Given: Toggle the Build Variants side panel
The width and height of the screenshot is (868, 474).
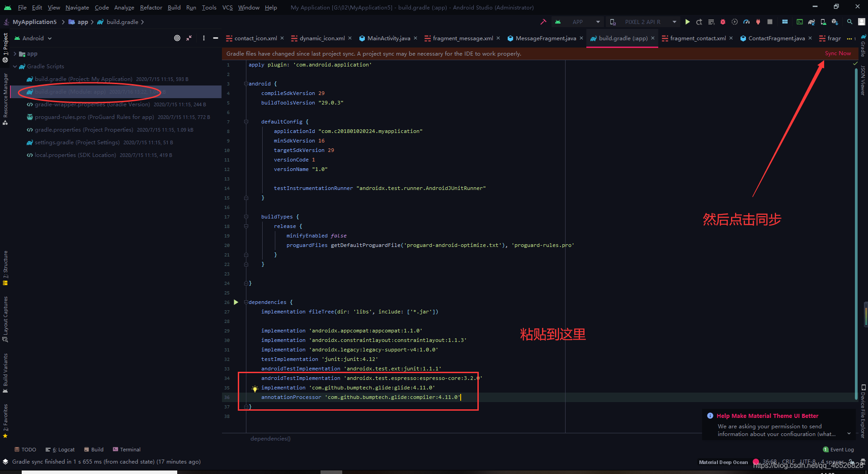Looking at the screenshot, I should pyautogui.click(x=5, y=373).
